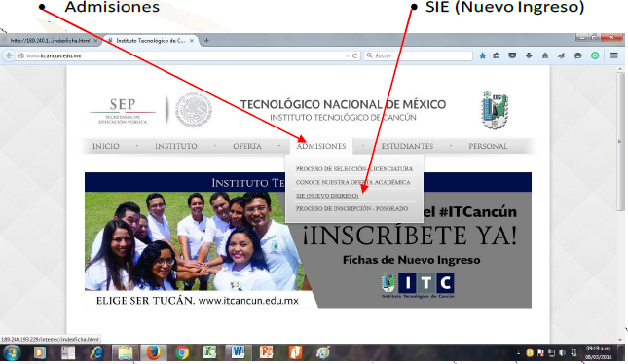Click the reload page icon in address bar
The image size is (628, 364).
[x=354, y=56]
